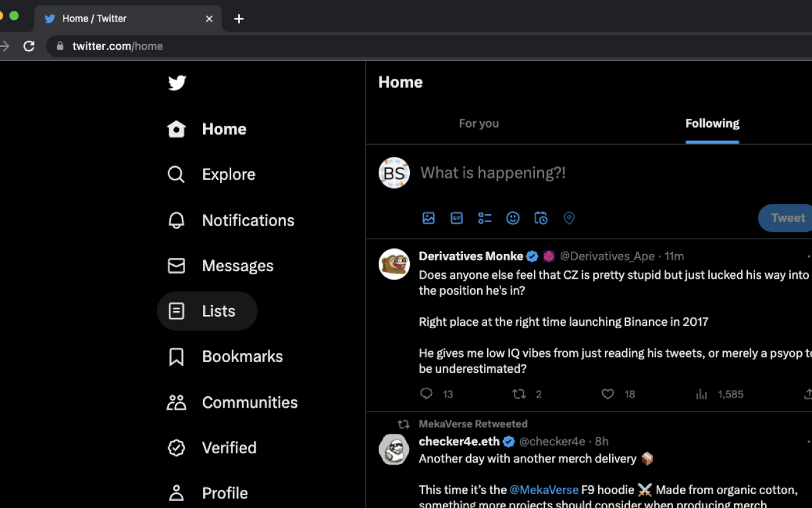Open Communities from the sidebar

(232, 403)
